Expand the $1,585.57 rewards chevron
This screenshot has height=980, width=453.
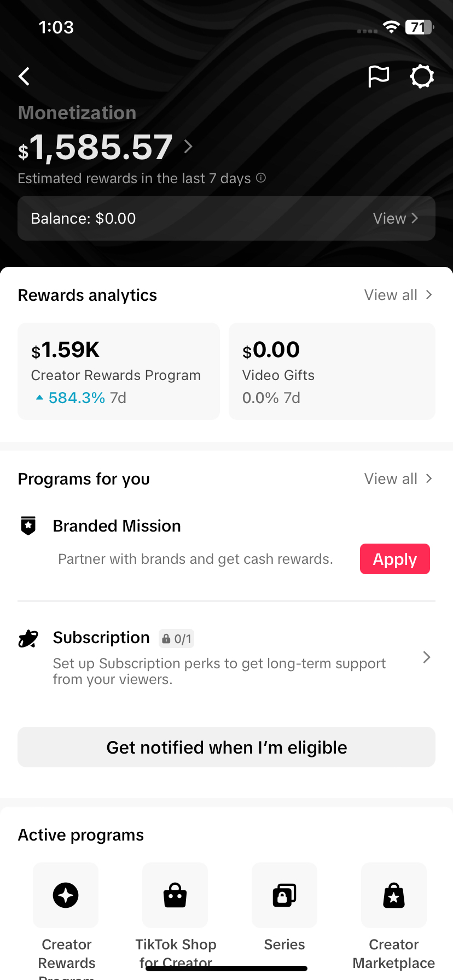click(x=188, y=147)
